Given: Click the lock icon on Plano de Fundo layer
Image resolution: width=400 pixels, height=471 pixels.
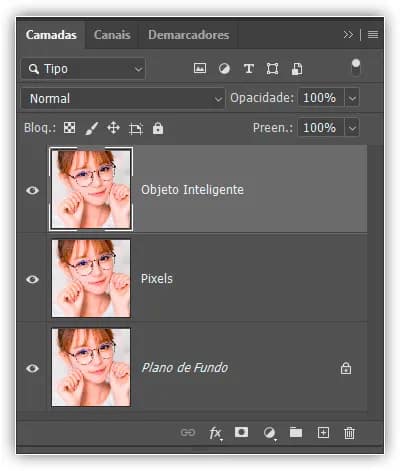Looking at the screenshot, I should click(346, 368).
